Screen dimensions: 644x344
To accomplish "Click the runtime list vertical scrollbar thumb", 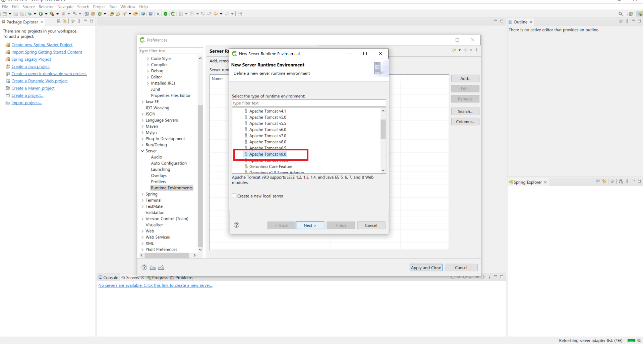I will 383,129.
